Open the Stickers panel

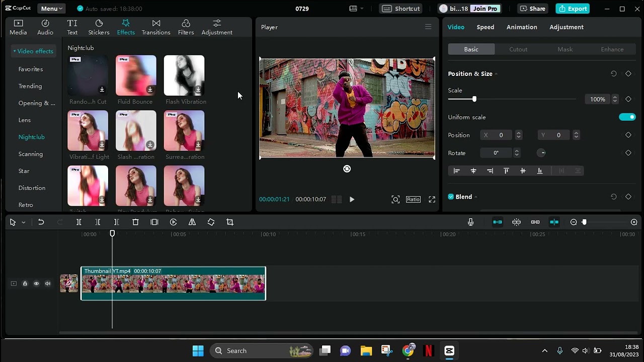[x=99, y=27]
